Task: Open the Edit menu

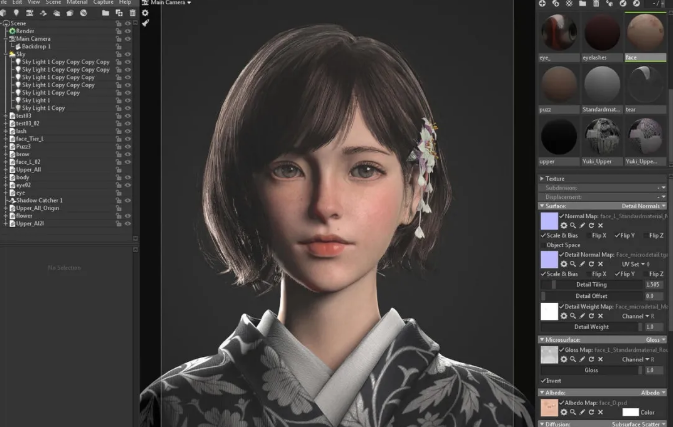Action: [17, 2]
